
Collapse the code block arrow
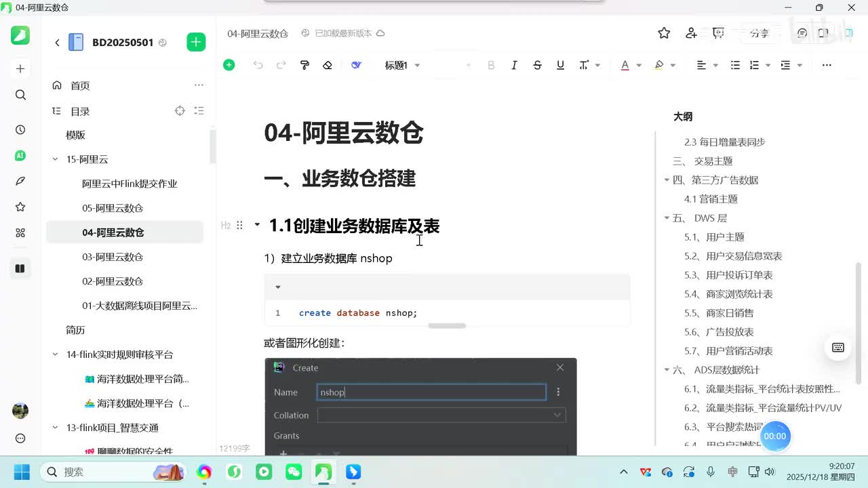point(277,287)
